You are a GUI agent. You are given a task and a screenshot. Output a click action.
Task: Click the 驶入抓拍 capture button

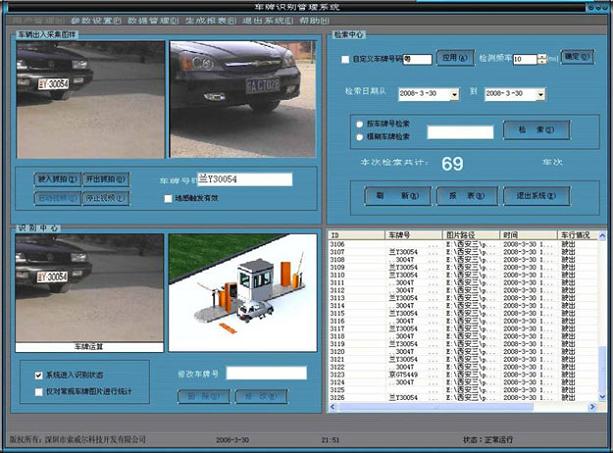(58, 181)
